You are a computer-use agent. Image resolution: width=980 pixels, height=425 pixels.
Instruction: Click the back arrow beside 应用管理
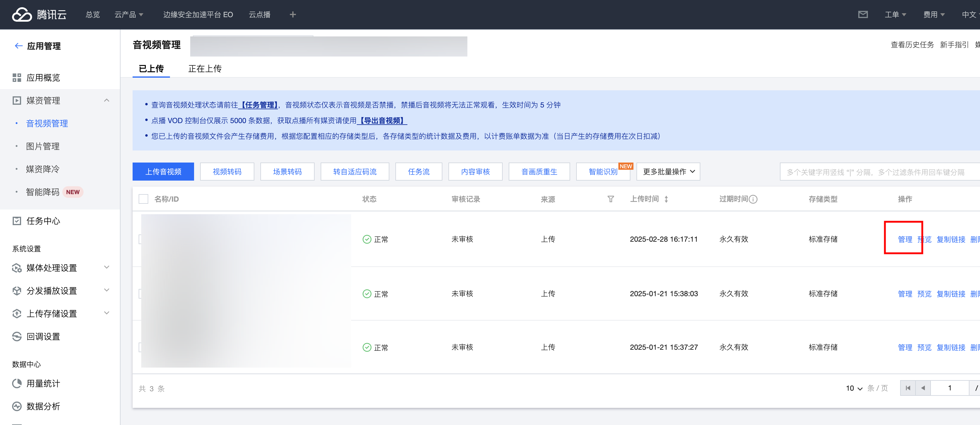point(18,46)
